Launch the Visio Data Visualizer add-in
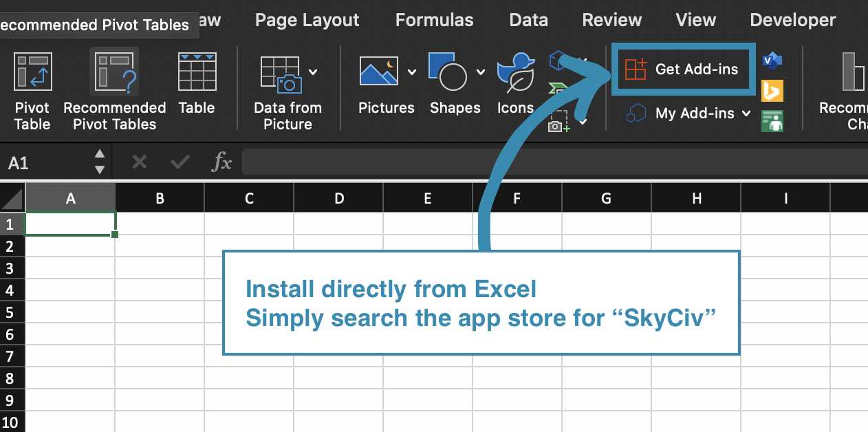The height and width of the screenshot is (432, 868). click(772, 61)
